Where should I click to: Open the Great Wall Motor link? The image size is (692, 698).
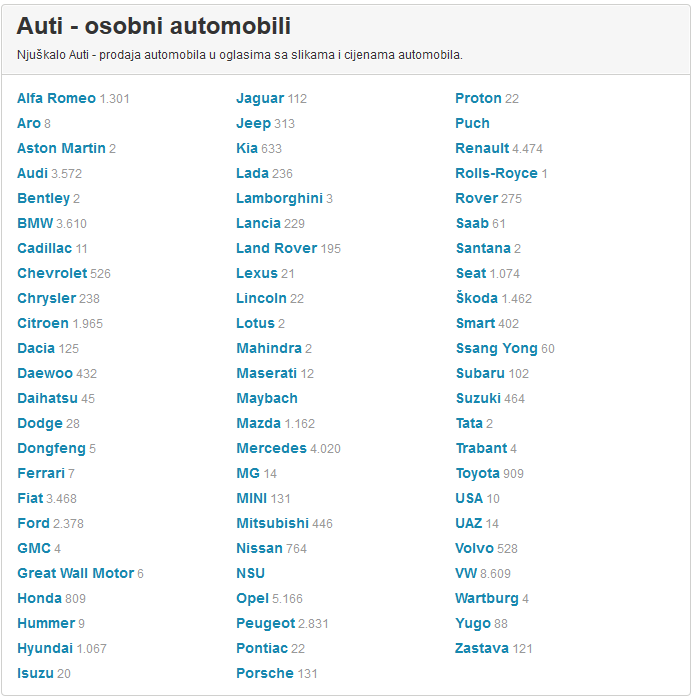click(x=75, y=573)
